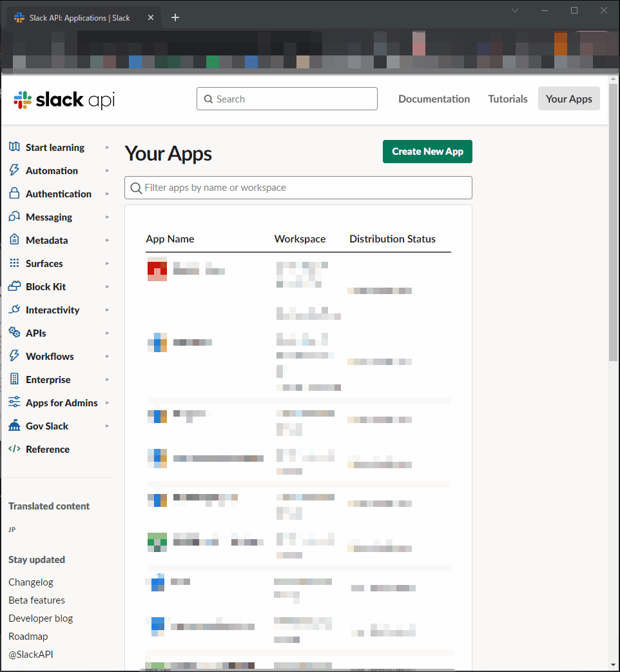Click the Workflows bolt icon
Image resolution: width=620 pixels, height=672 pixels.
pos(14,355)
